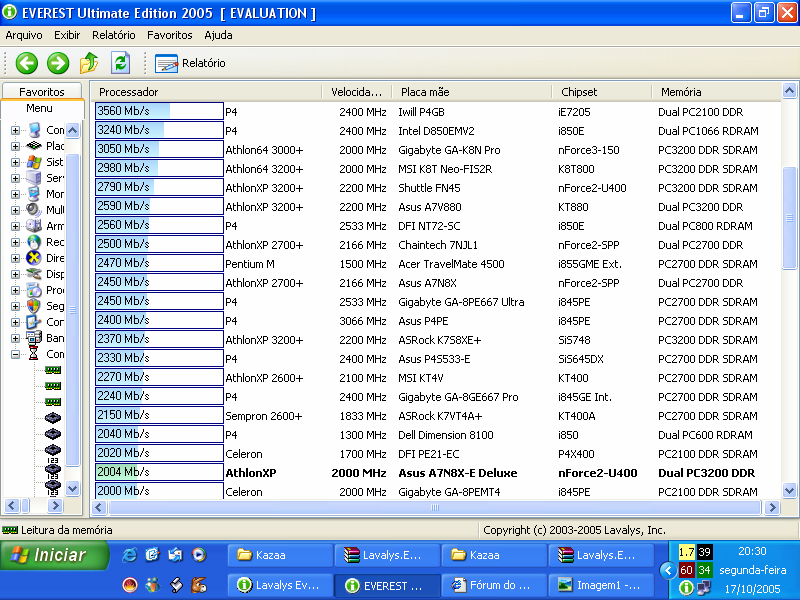
Task: Open the Ajuda menu
Action: [218, 35]
